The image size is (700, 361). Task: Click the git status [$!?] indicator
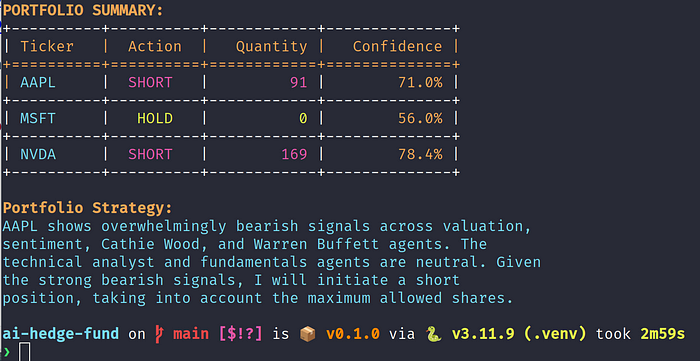point(240,334)
